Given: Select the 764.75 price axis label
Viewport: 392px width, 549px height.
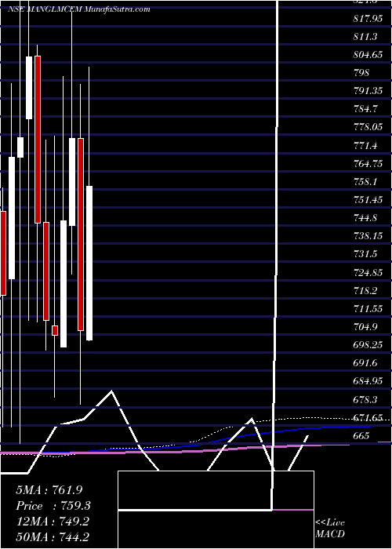Looking at the screenshot, I should click(x=368, y=164).
